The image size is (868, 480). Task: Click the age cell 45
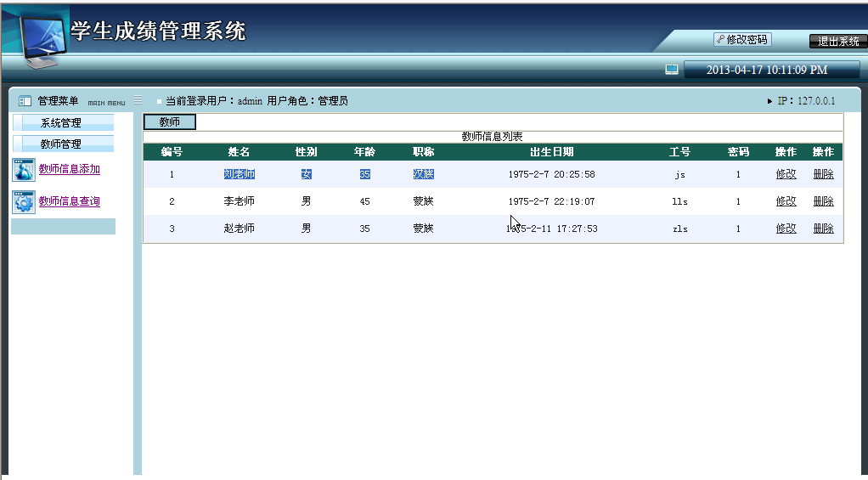click(364, 201)
